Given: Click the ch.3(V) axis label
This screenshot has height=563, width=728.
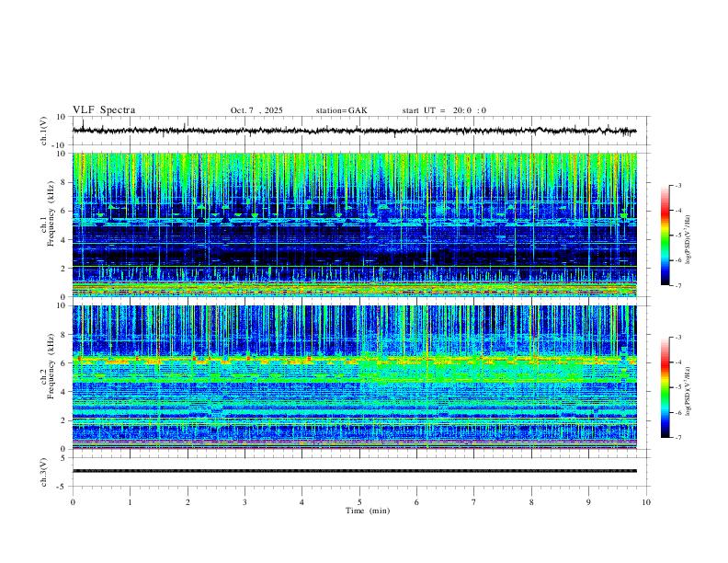Looking at the screenshot, I should 44,472.
